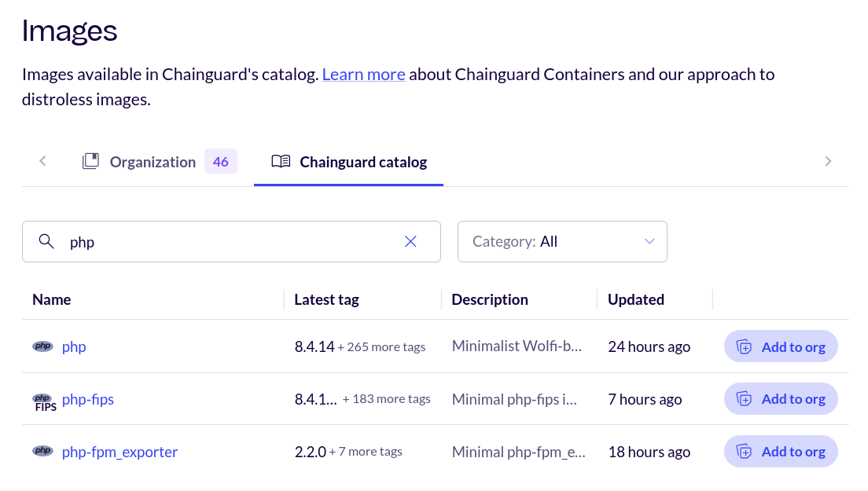Click the php logo beside php-fpm_exporter
This screenshot has height=491, width=868.
tap(42, 451)
